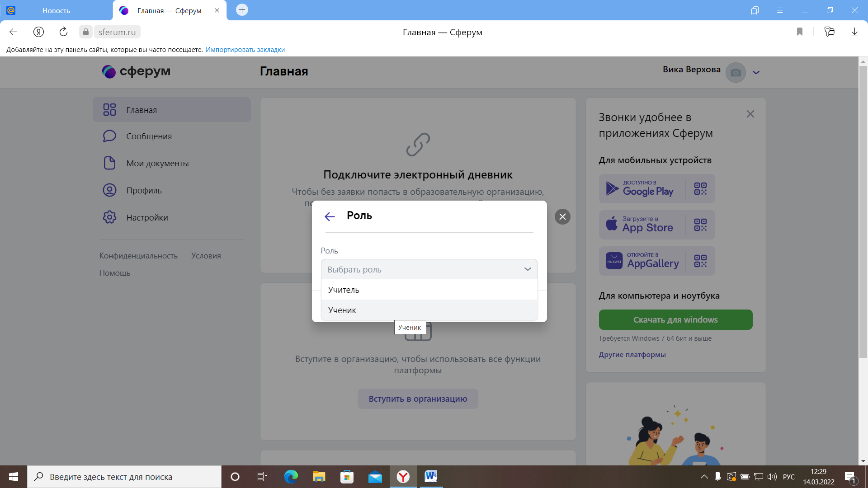Show hidden tray icons
The height and width of the screenshot is (488, 868).
coord(704,477)
